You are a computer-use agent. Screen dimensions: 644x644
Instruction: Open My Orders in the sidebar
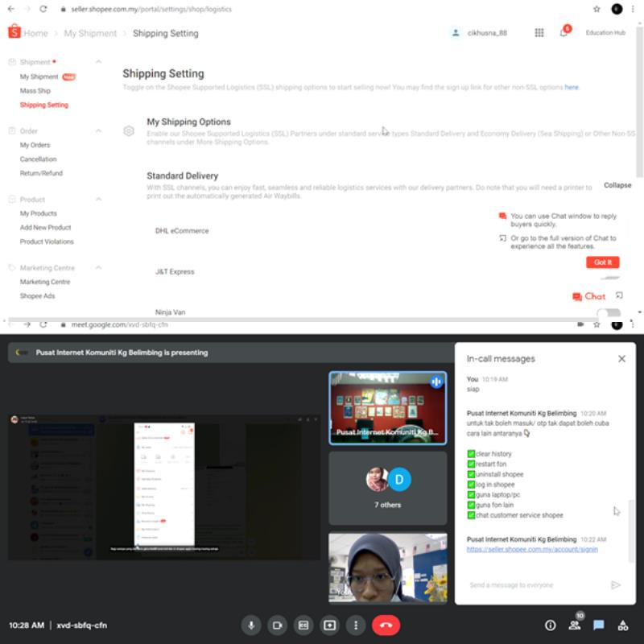coord(35,145)
